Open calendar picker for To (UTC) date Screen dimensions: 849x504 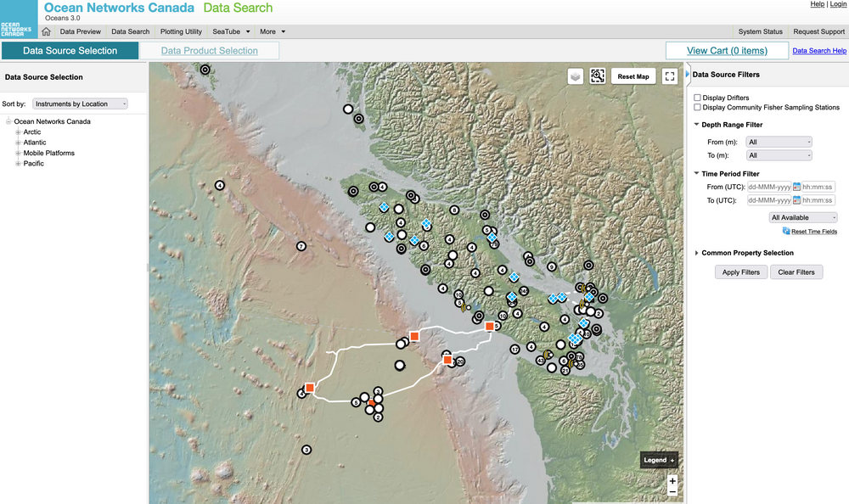pos(797,200)
